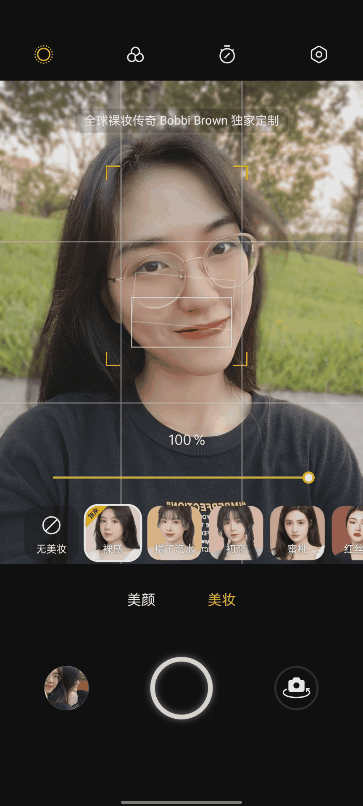Open camera settings hexagon icon
The width and height of the screenshot is (363, 806).
tap(319, 54)
